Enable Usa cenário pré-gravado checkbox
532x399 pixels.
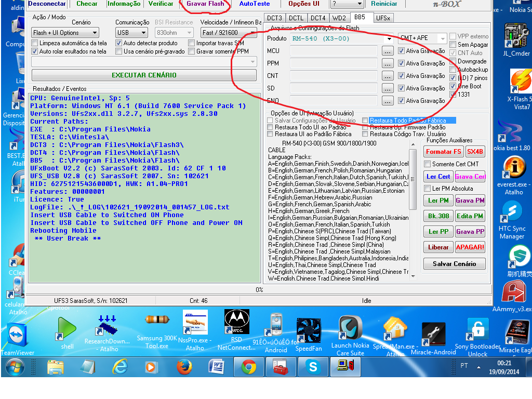[118, 51]
